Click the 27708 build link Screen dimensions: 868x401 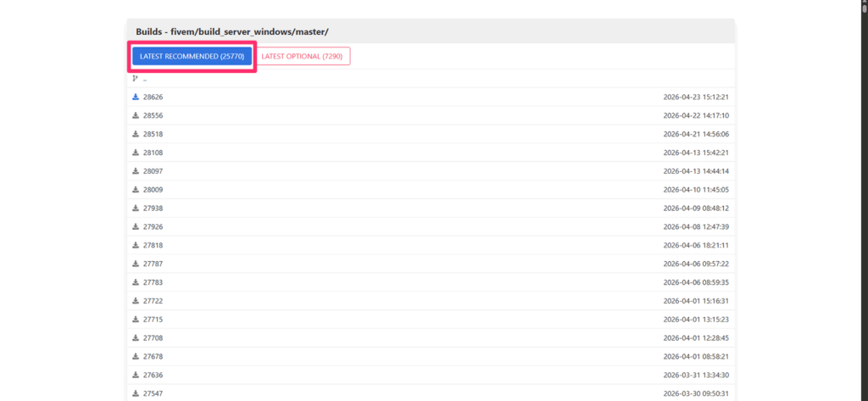[x=153, y=337]
